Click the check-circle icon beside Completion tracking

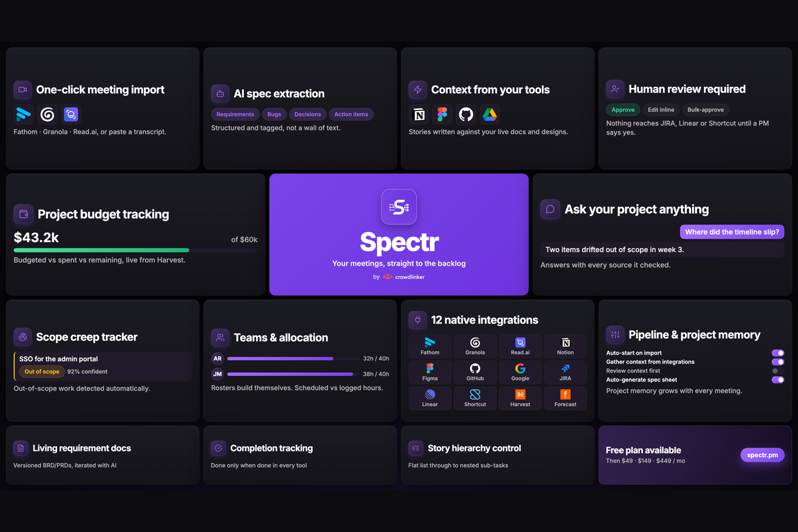tap(218, 448)
